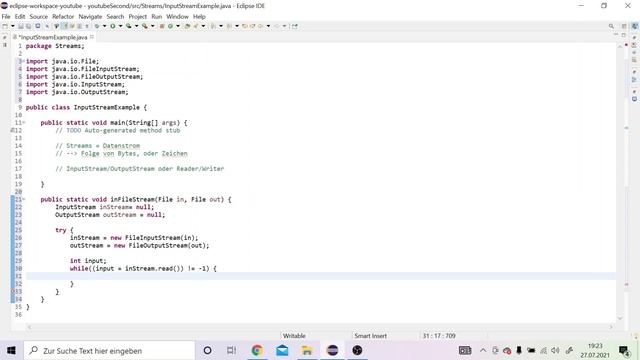Click the vertical scrollbar down arrow
This screenshot has height=360, width=640.
620,318
